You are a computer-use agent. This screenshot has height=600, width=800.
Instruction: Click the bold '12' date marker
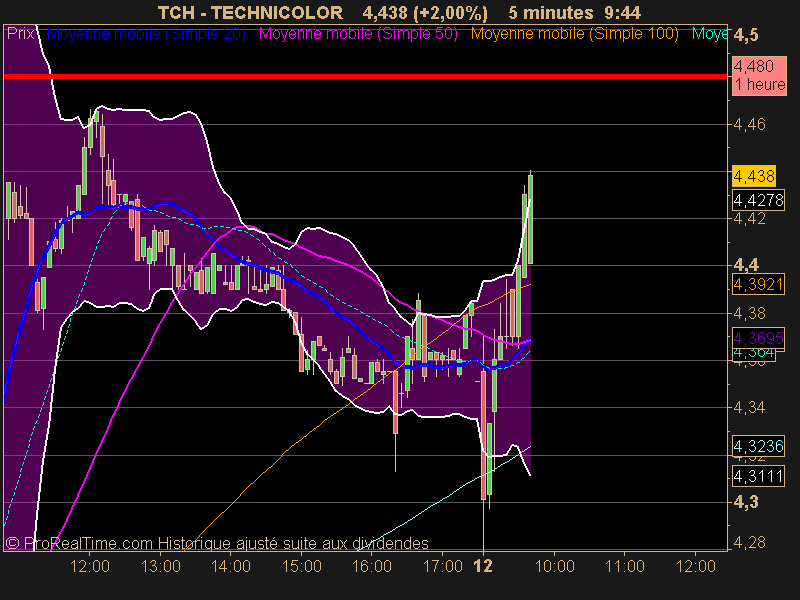(x=483, y=566)
